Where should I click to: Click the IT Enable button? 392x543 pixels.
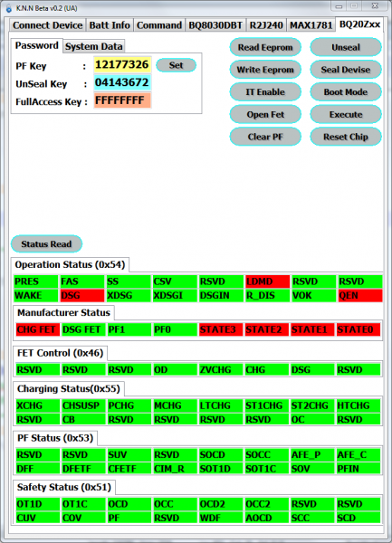pos(265,92)
